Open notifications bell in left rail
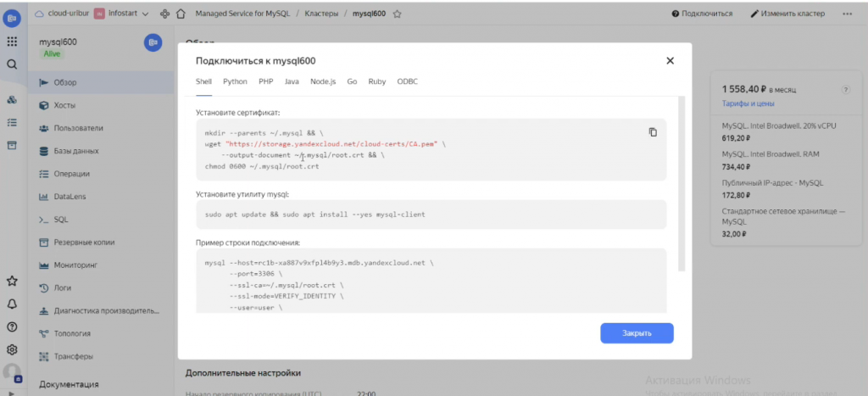Viewport: 868px width, 396px height. coord(12,304)
